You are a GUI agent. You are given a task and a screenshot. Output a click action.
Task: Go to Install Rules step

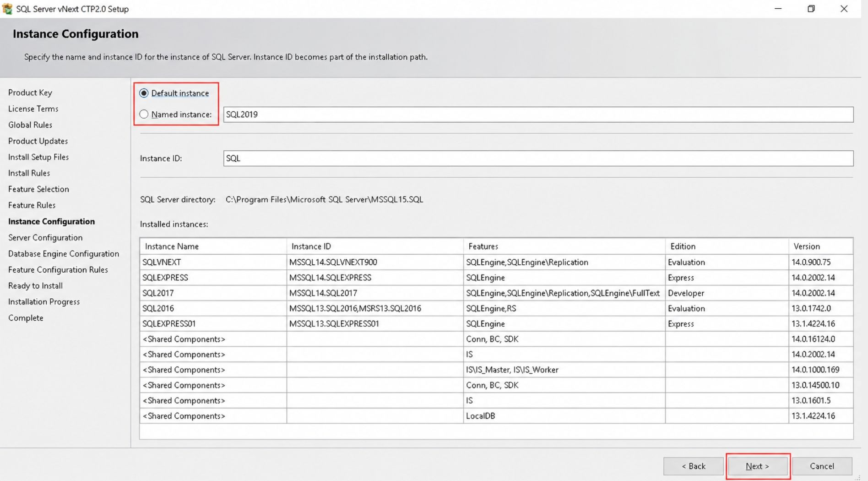pos(29,173)
